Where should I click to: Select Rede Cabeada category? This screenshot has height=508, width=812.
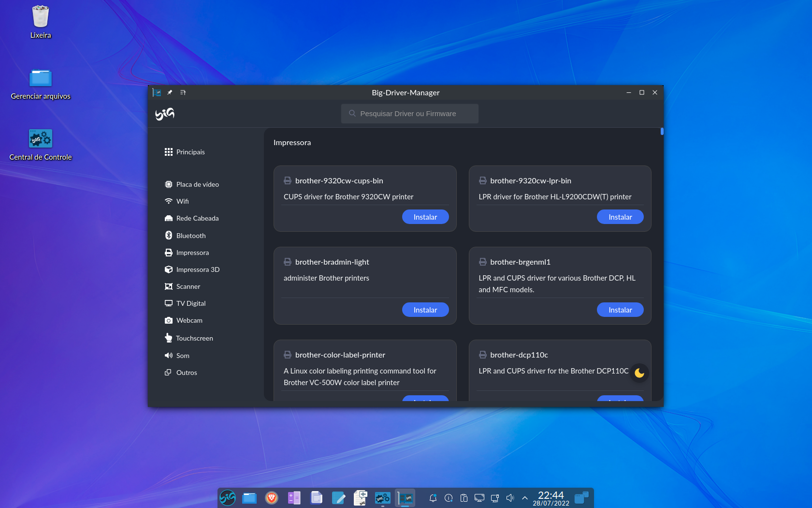pos(192,218)
